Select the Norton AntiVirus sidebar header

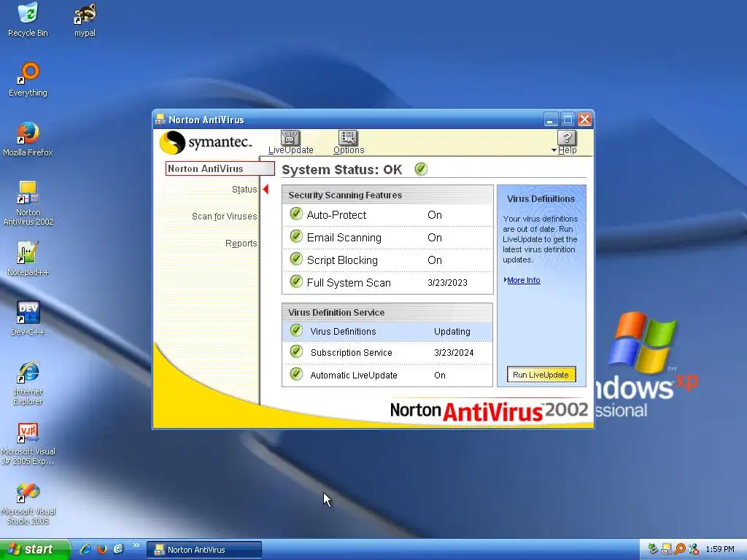pyautogui.click(x=220, y=168)
